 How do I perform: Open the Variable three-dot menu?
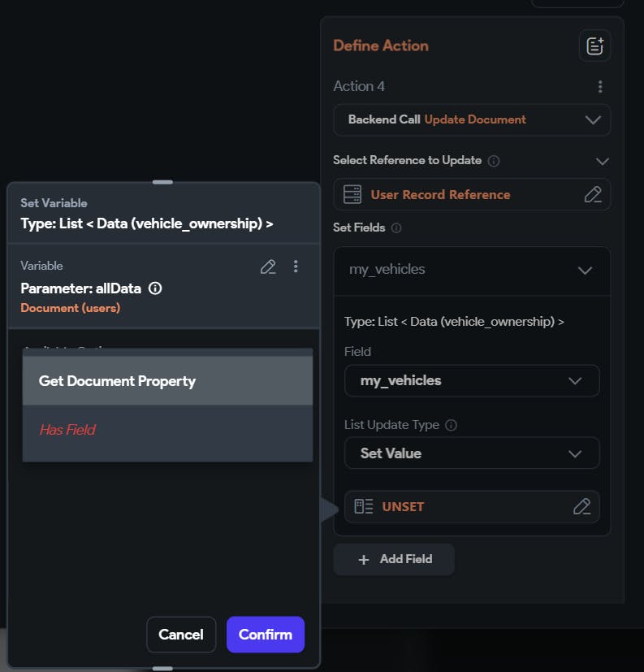tap(296, 267)
